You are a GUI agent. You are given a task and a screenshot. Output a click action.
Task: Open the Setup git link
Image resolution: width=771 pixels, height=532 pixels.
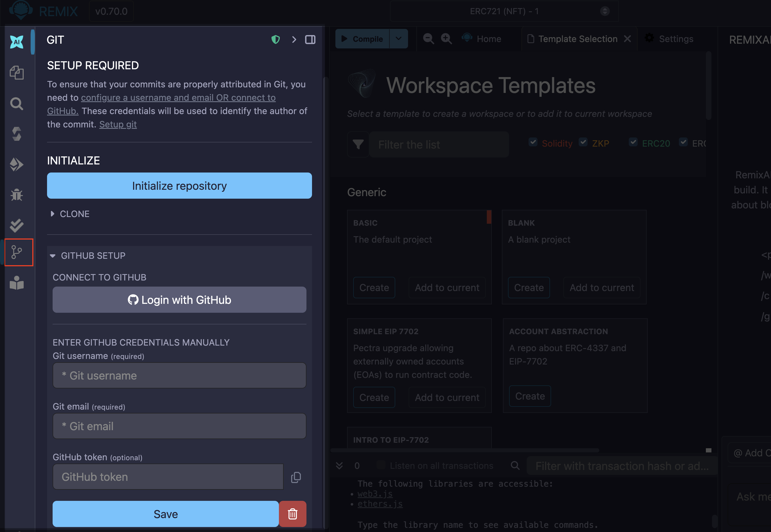[x=118, y=124]
